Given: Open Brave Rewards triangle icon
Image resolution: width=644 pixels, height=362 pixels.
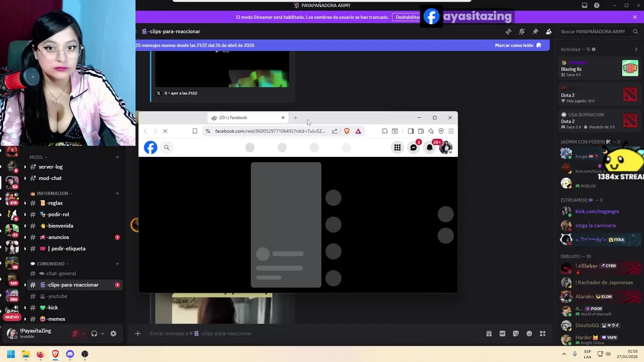Looking at the screenshot, I should coord(358,131).
